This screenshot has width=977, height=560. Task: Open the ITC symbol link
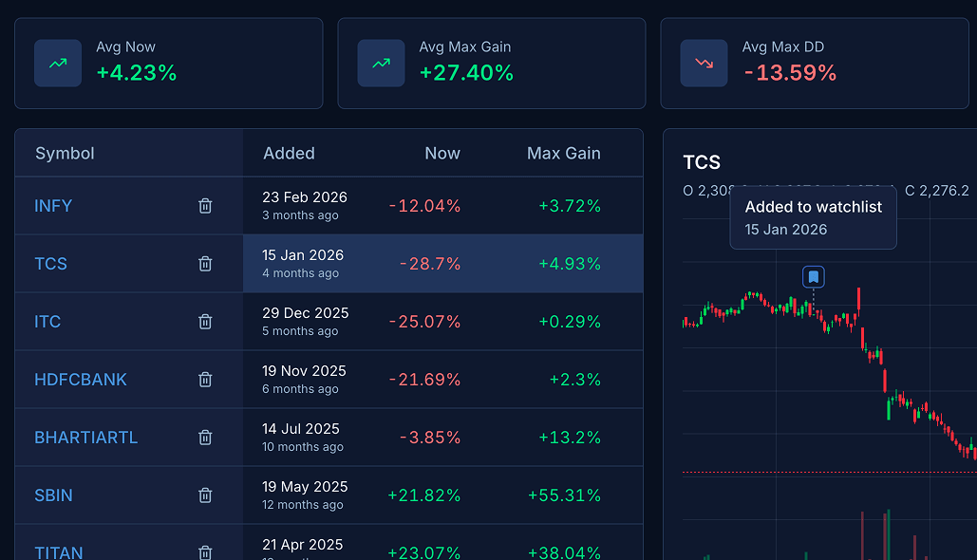point(47,322)
